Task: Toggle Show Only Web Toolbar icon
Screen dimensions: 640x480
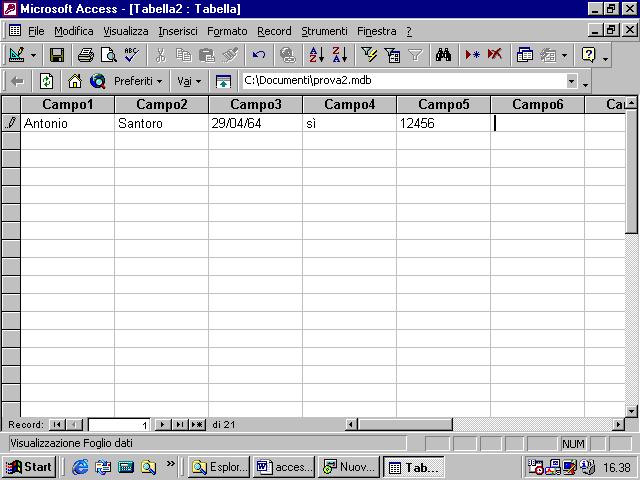Action: pos(223,82)
